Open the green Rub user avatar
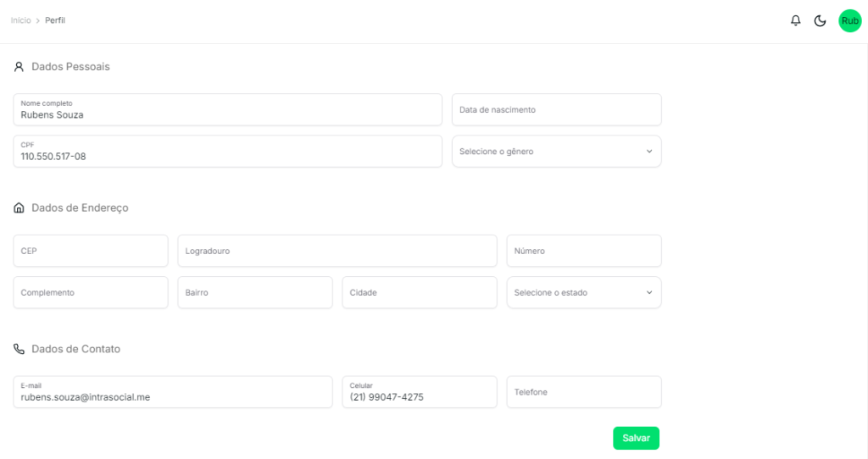 (849, 20)
